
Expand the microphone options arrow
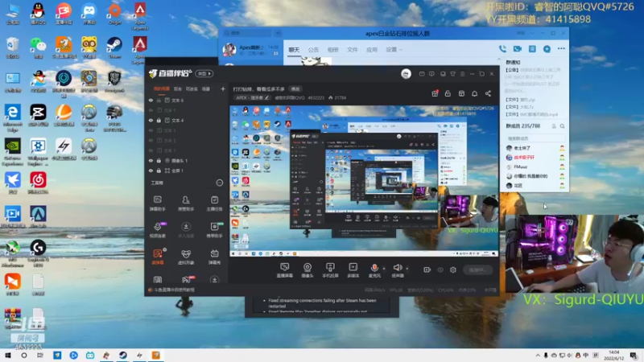(x=384, y=269)
